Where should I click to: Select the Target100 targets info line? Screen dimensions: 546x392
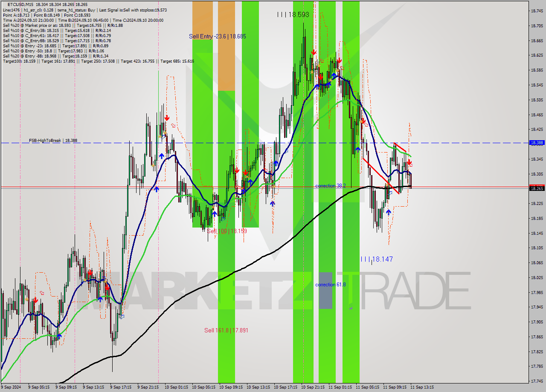(x=99, y=61)
